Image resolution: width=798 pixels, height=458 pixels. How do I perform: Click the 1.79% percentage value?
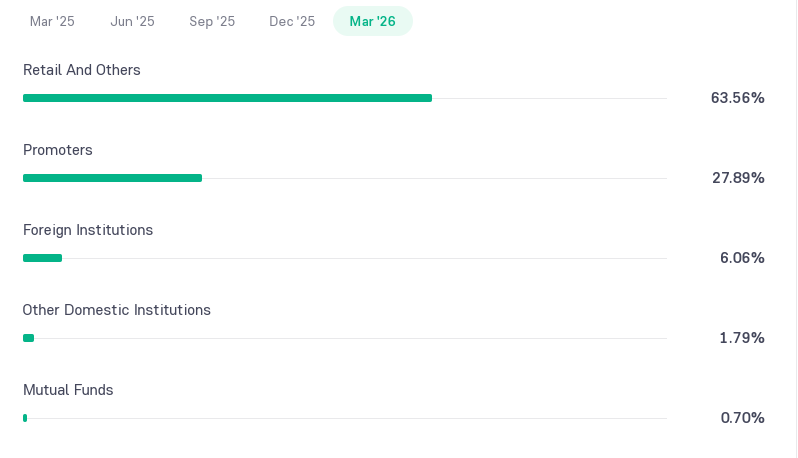coord(742,338)
